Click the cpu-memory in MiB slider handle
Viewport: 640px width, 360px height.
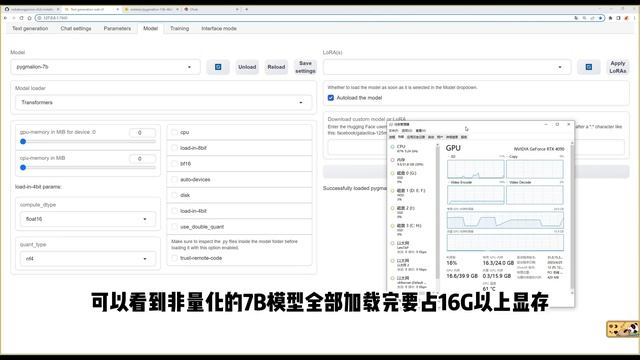pyautogui.click(x=23, y=167)
